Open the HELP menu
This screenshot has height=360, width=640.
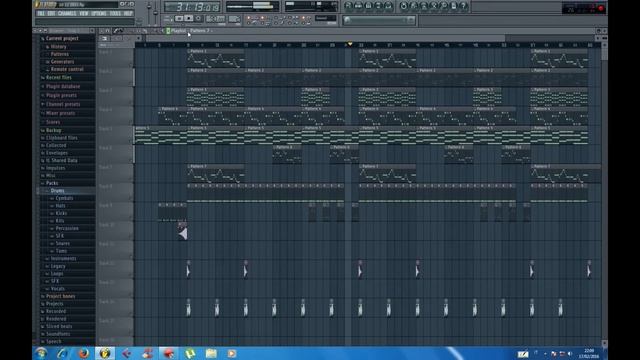pyautogui.click(x=128, y=13)
